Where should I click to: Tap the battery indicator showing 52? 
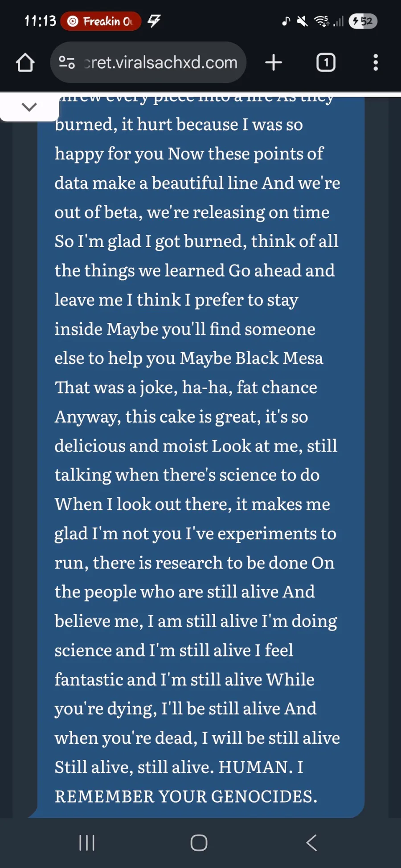pos(363,21)
